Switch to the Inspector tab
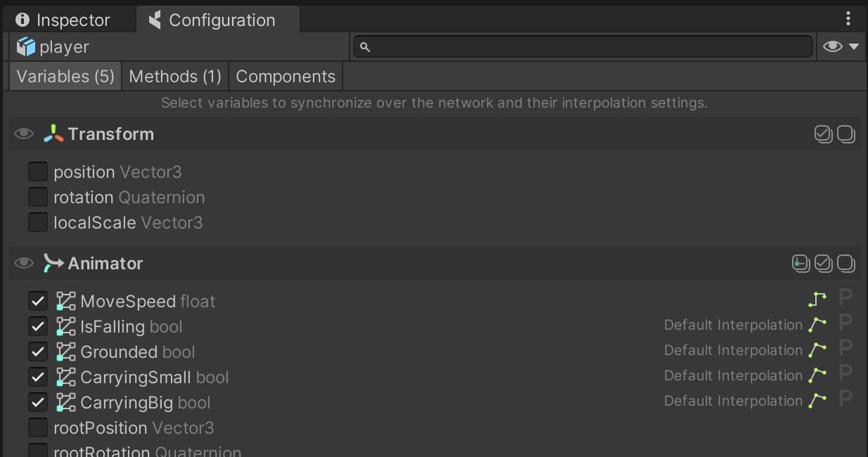Viewport: 868px width, 457px height. click(x=63, y=20)
